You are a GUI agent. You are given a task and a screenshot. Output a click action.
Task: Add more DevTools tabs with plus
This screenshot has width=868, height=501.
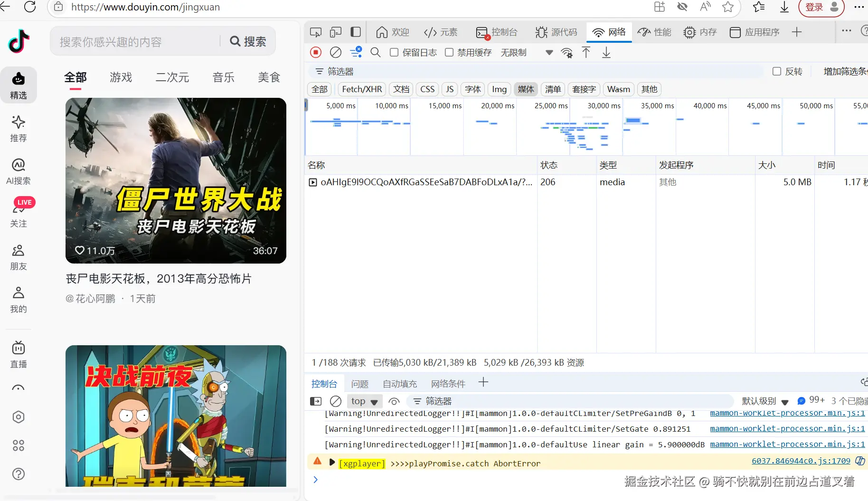[797, 32]
